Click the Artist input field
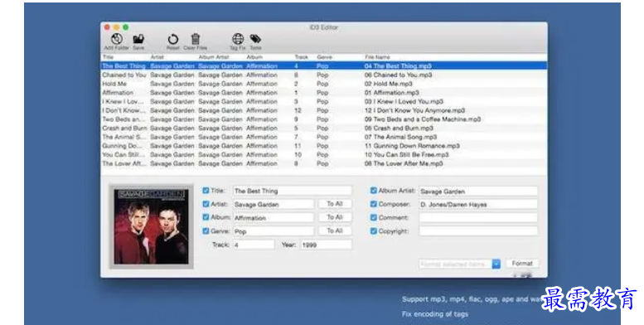 [274, 204]
